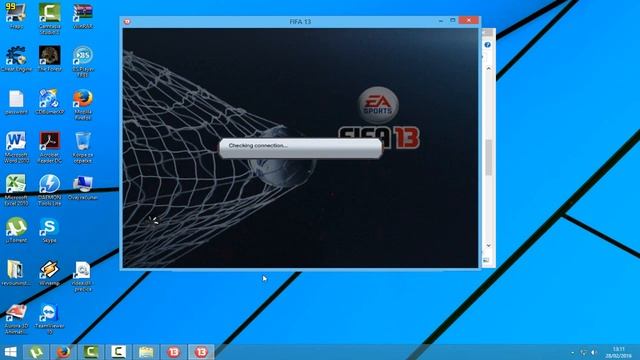Click the network icon in the system tray
Image resolution: width=640 pixels, height=360 pixels.
point(584,352)
